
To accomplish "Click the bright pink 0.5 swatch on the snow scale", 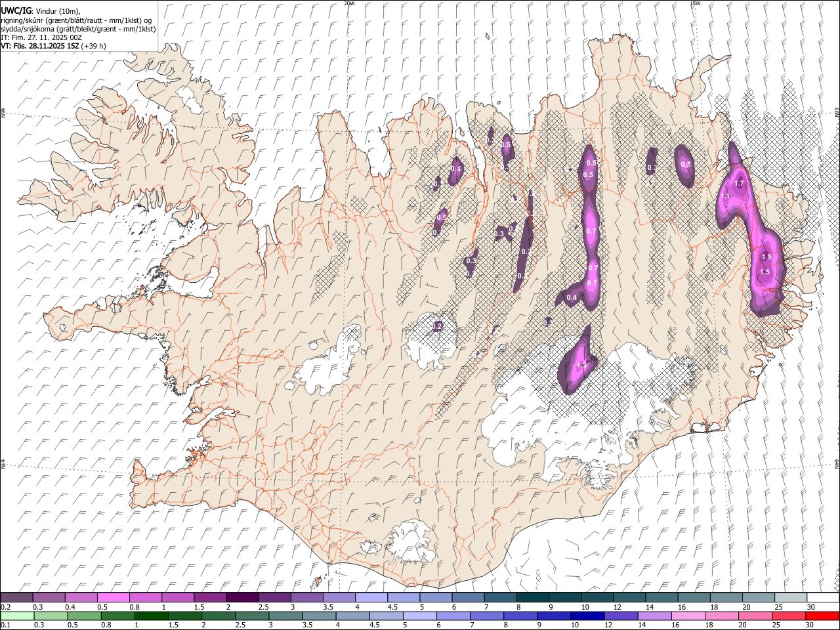I will [x=114, y=598].
